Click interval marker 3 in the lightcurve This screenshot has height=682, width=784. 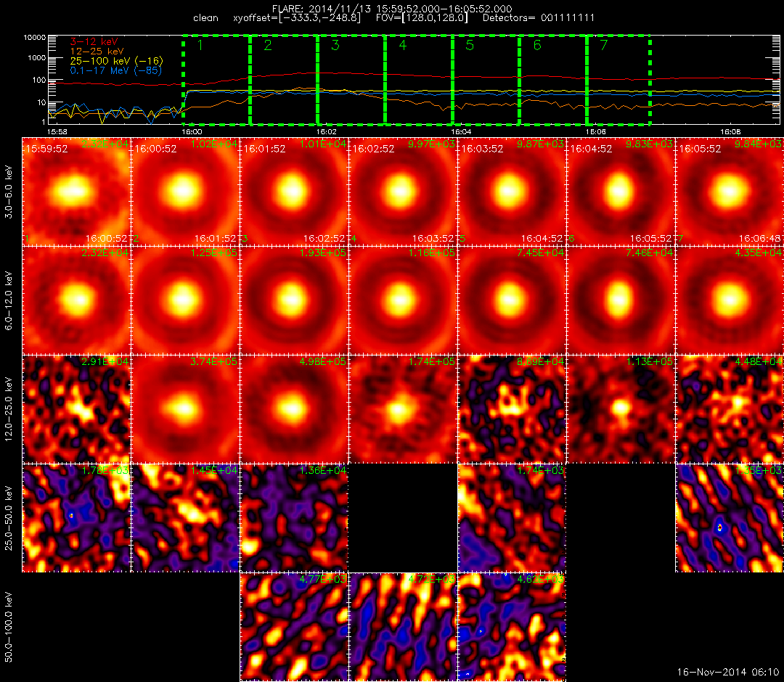(x=335, y=46)
